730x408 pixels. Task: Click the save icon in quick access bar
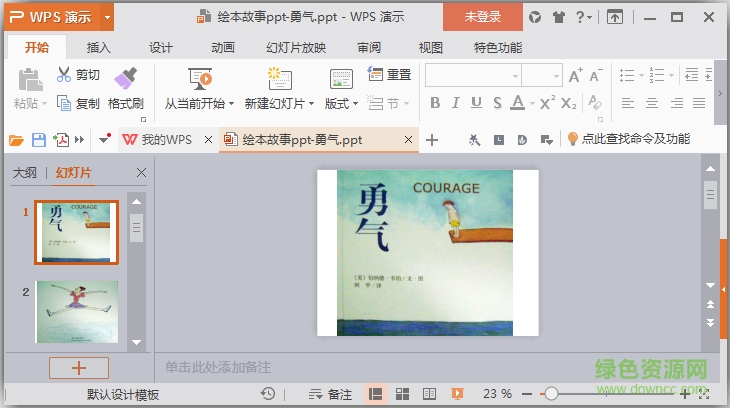coord(39,140)
